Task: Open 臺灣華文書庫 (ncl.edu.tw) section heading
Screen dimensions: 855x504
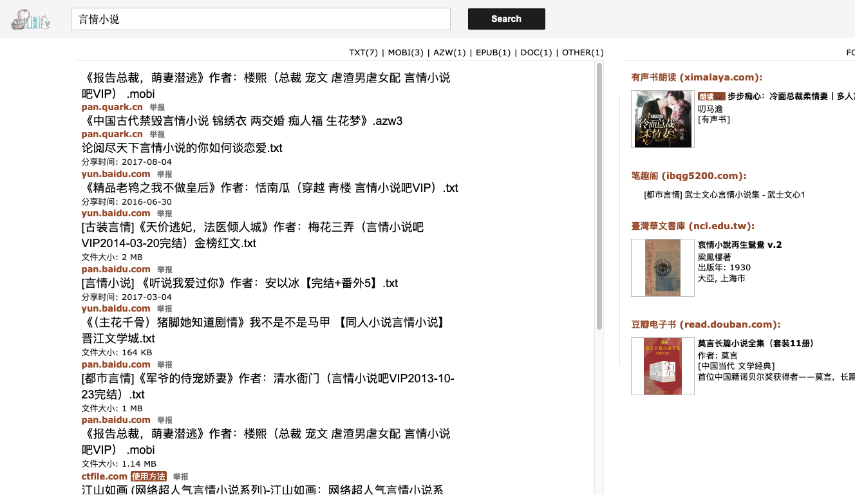Action: click(x=693, y=226)
